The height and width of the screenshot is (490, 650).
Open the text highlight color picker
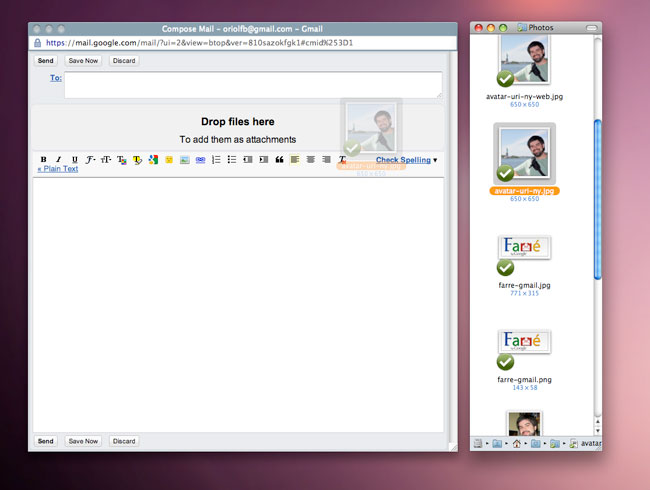(x=137, y=160)
